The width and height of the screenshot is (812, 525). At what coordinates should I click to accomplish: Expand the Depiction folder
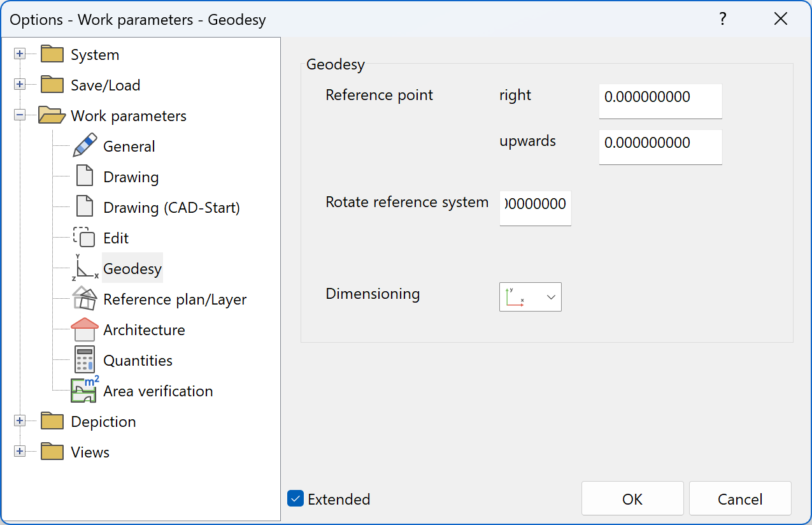[x=20, y=421]
